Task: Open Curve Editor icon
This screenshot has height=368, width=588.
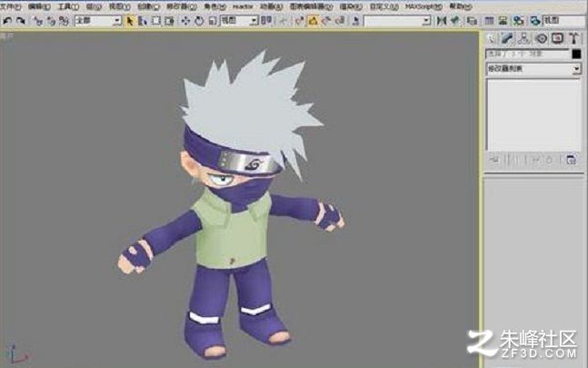Action: click(489, 21)
